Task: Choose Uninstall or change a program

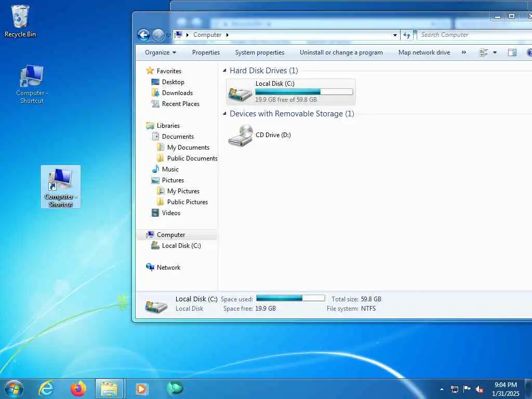Action: point(341,52)
